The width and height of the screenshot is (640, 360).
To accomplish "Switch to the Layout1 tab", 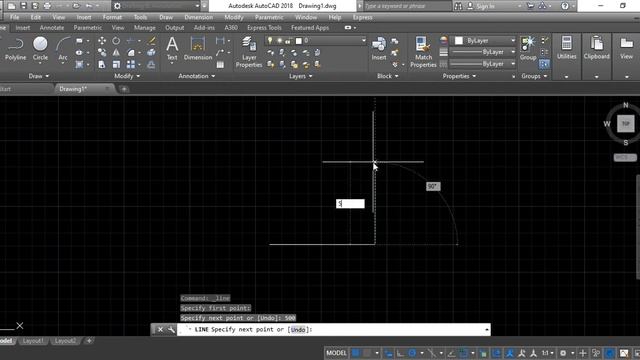I will (33, 341).
